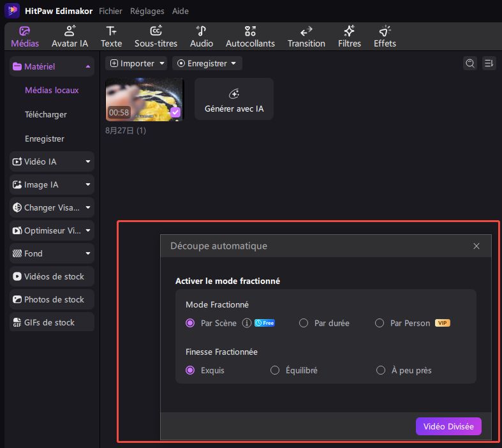Expand the Optimiseur Vi... section arrow
The height and width of the screenshot is (448, 502).
(x=88, y=230)
